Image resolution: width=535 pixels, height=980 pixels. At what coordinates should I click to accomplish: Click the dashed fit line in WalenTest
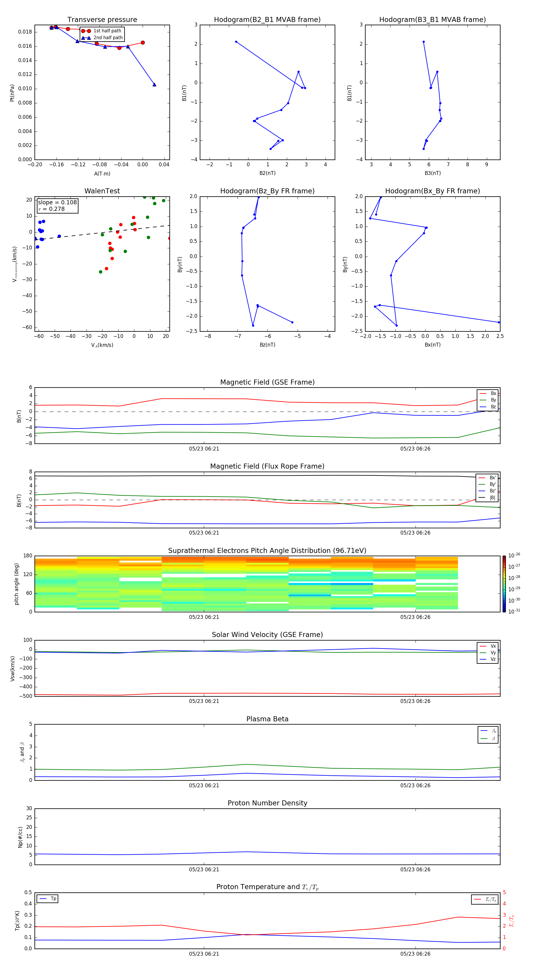(102, 233)
